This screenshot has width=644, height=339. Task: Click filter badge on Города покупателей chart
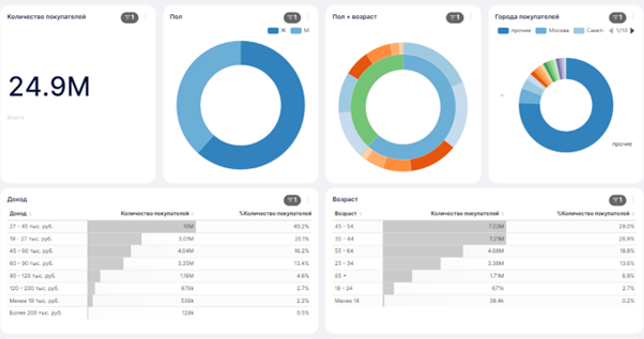[618, 17]
